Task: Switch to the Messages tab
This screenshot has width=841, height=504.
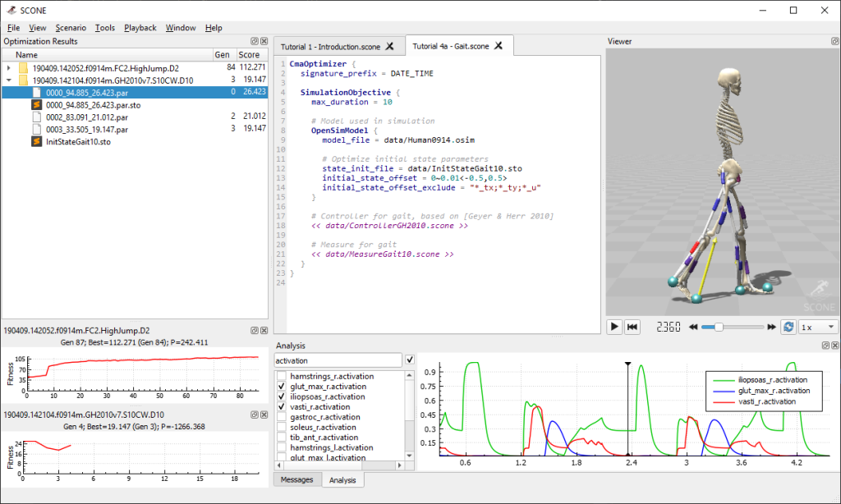Action: [296, 479]
